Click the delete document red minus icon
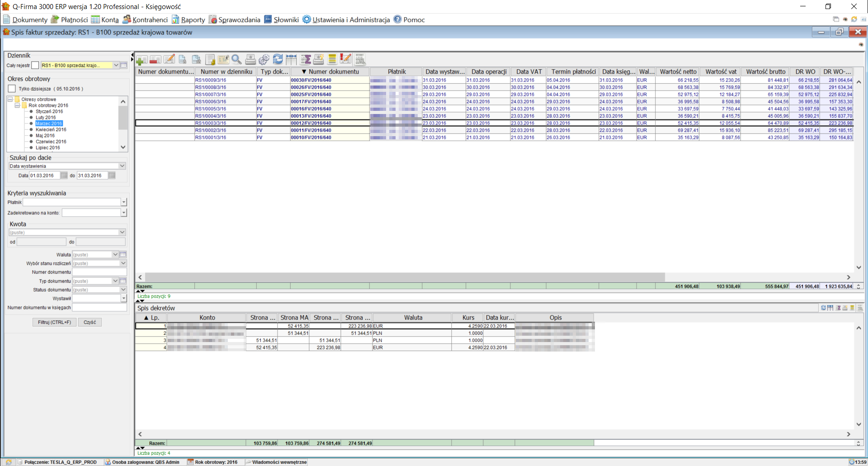The width and height of the screenshot is (868, 466). [x=155, y=60]
